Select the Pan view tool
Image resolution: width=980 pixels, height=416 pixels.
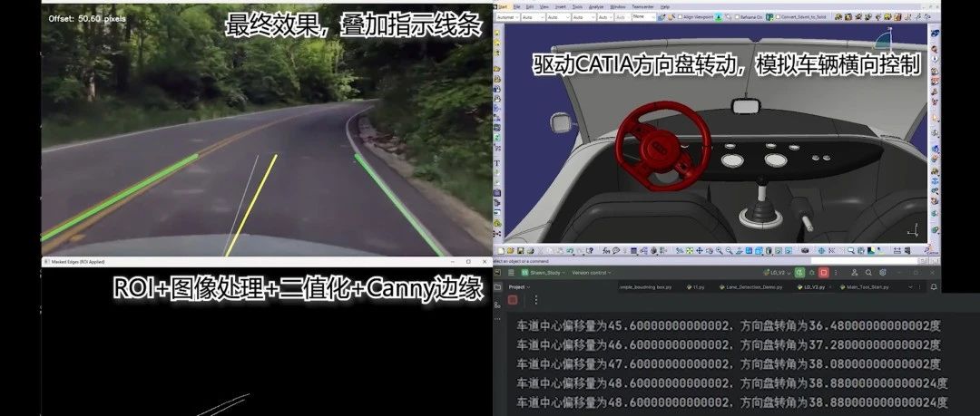pyautogui.click(x=700, y=250)
